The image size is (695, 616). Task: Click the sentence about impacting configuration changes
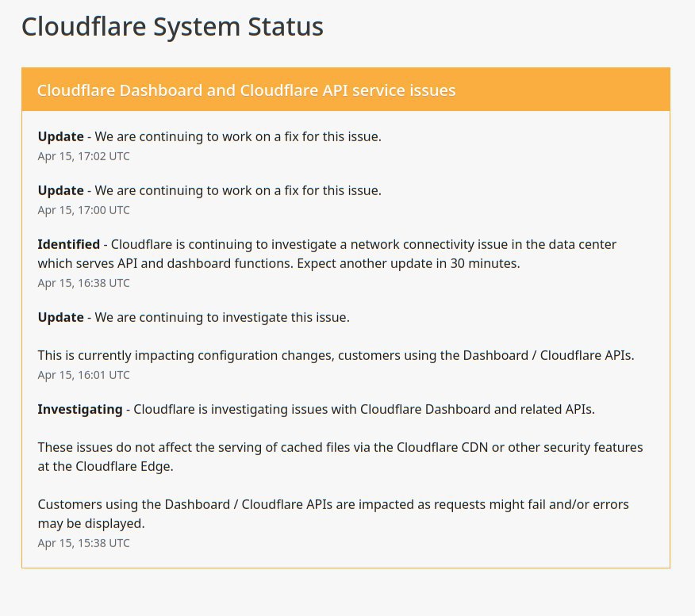point(336,356)
